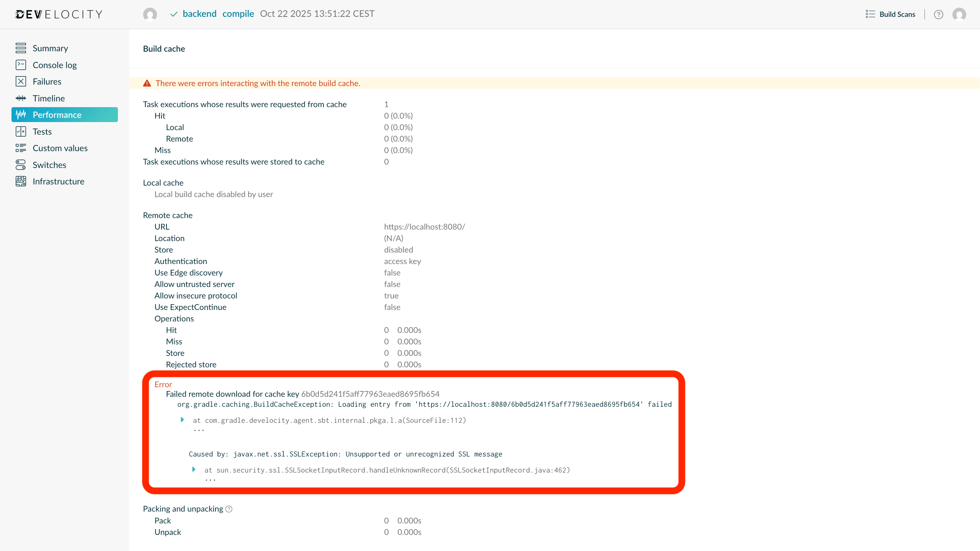Click the Custom values sidebar icon

point(21,148)
